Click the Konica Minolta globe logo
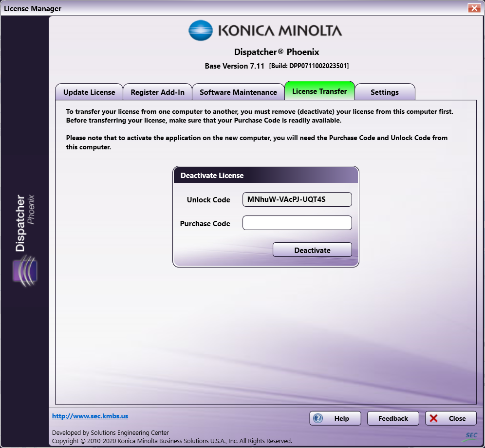Image resolution: width=485 pixels, height=448 pixels. point(201,30)
